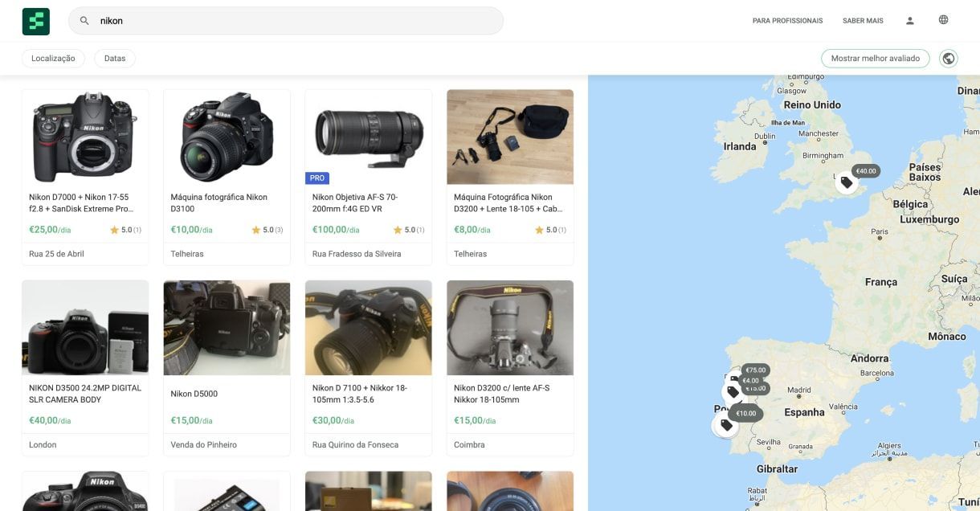Click the star rating on Nikon D7000
This screenshot has width=980, height=511.
pos(125,230)
